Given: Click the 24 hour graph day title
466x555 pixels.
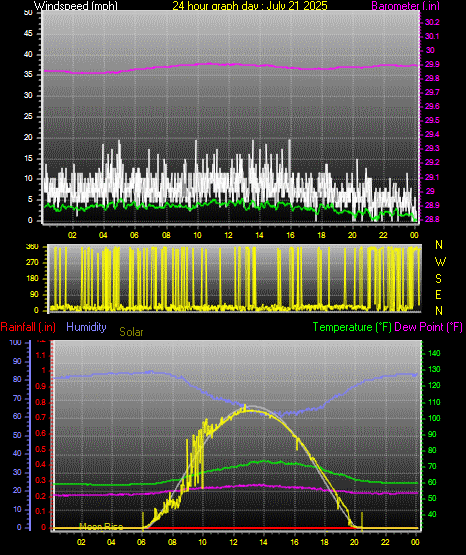Looking at the screenshot, I should tap(250, 5).
